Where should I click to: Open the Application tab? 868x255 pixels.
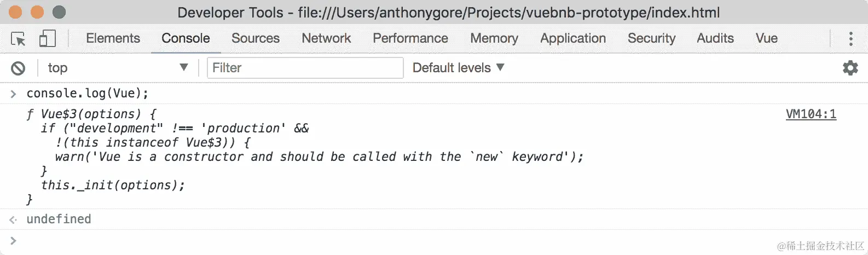pos(572,38)
